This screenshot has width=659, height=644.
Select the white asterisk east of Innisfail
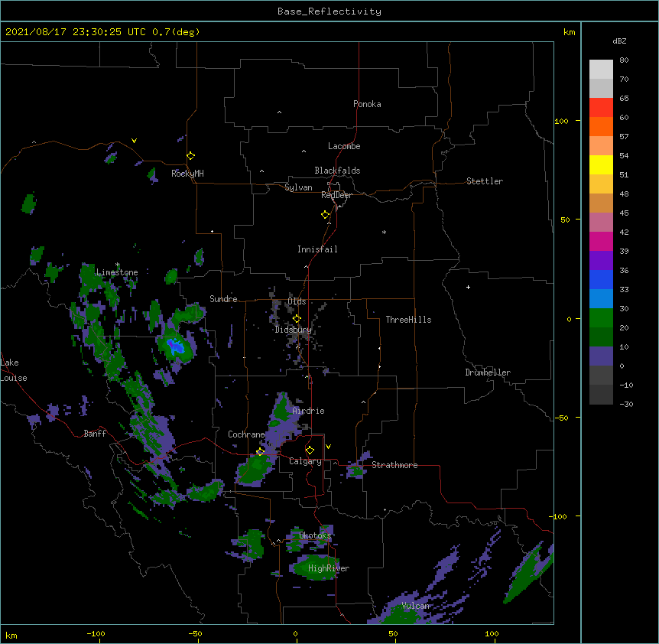[x=384, y=233]
